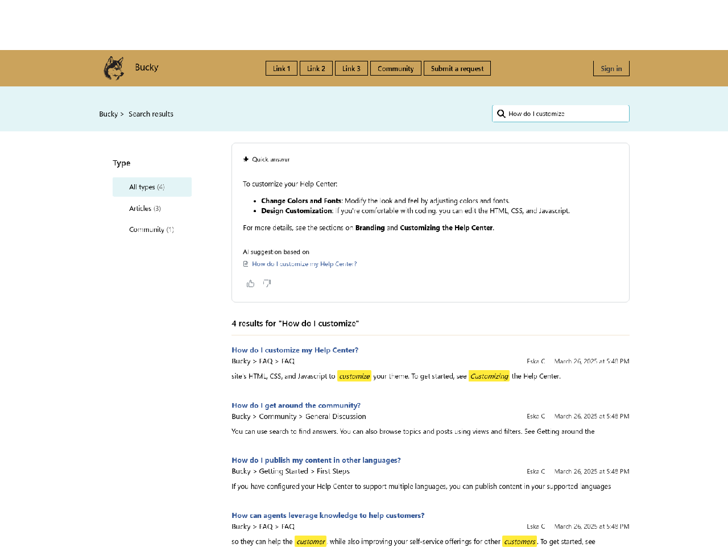
Task: Open Link 1 in the header
Action: tap(282, 69)
